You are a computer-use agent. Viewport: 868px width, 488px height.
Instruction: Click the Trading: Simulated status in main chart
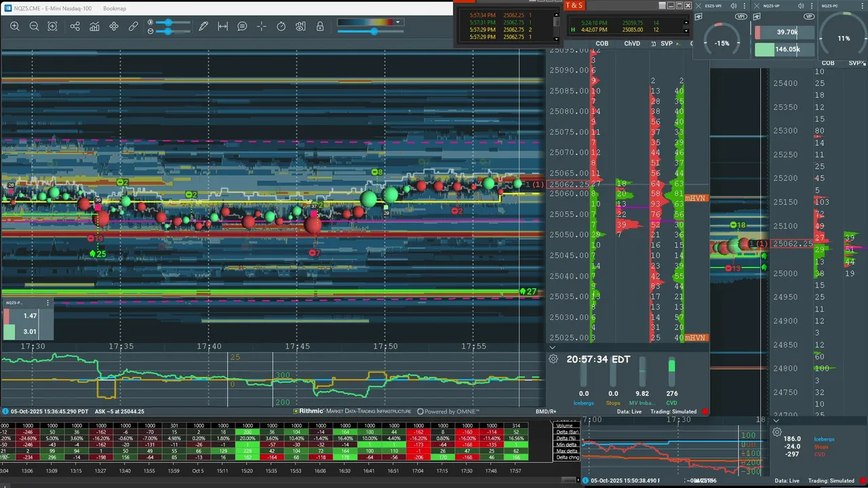click(x=673, y=411)
